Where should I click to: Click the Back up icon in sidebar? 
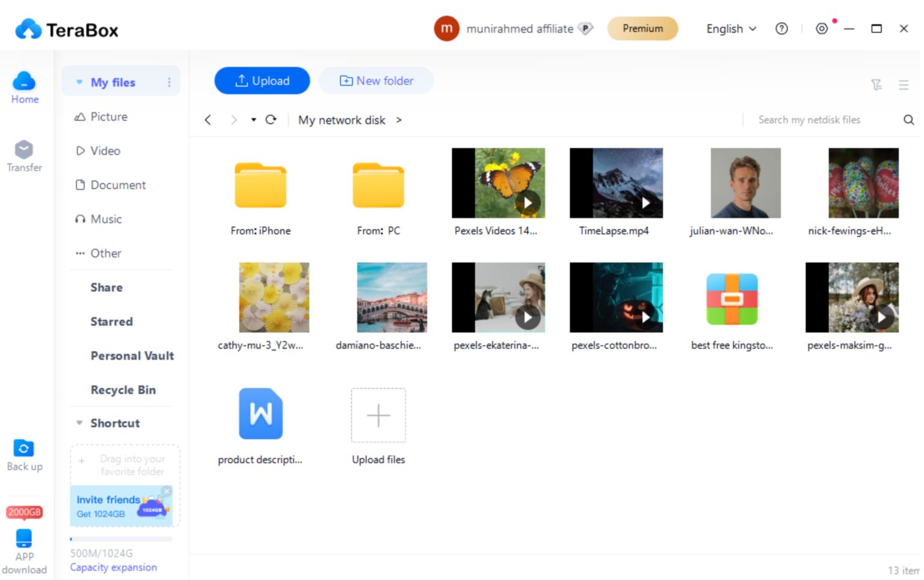pyautogui.click(x=24, y=448)
